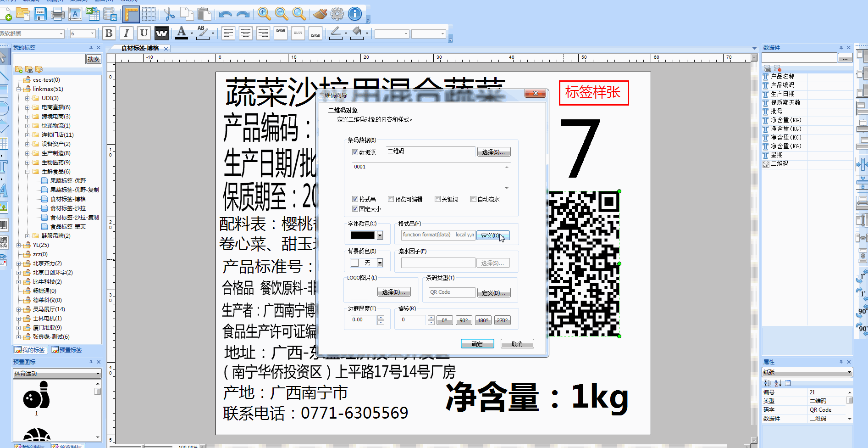Collapse the 生鲜食品(6) folder
This screenshot has width=868, height=448.
[28, 172]
